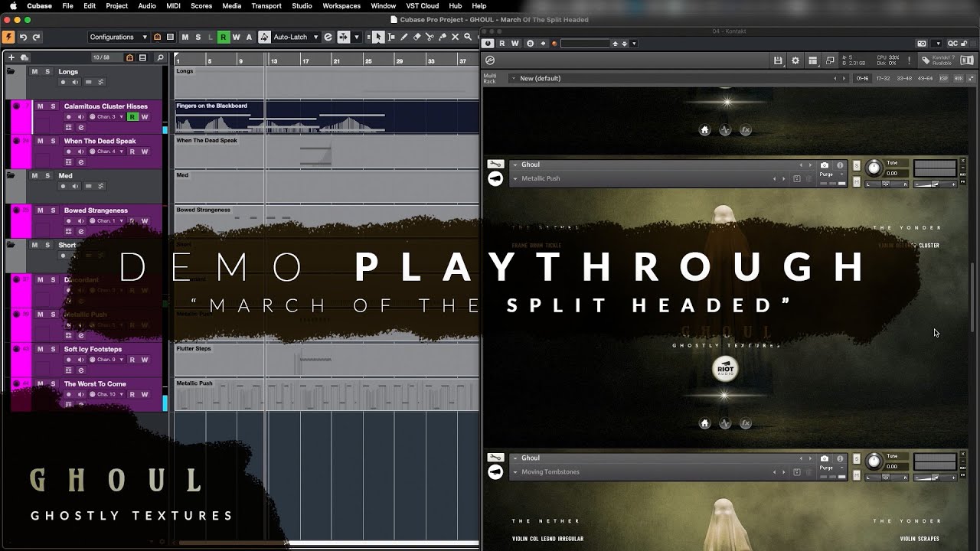Collapse the Longs folder track
Viewport: 980px width, 551px height.
pyautogui.click(x=11, y=71)
